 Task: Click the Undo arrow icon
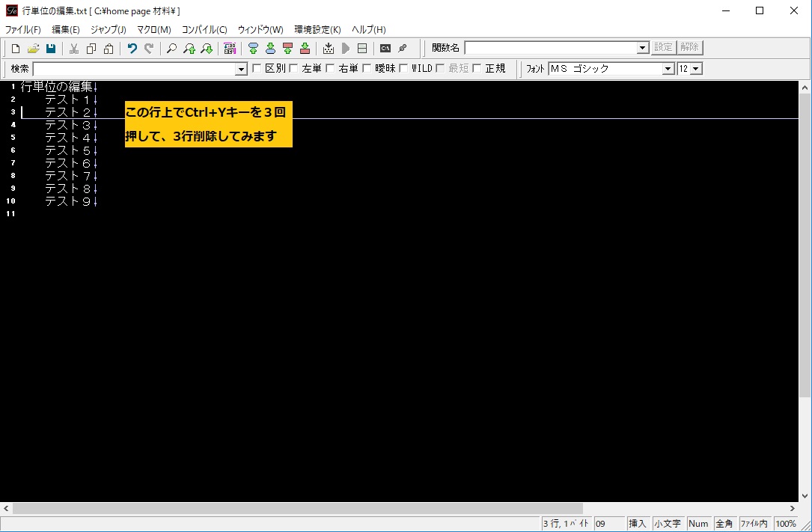132,49
